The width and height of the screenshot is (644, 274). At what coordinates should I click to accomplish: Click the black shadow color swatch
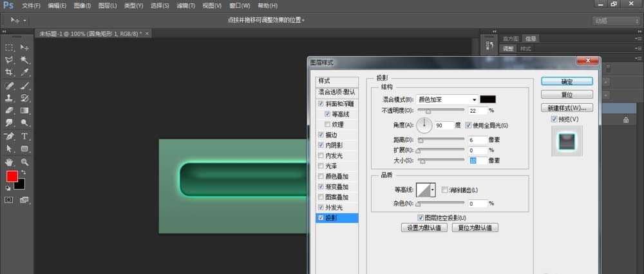[x=488, y=99]
